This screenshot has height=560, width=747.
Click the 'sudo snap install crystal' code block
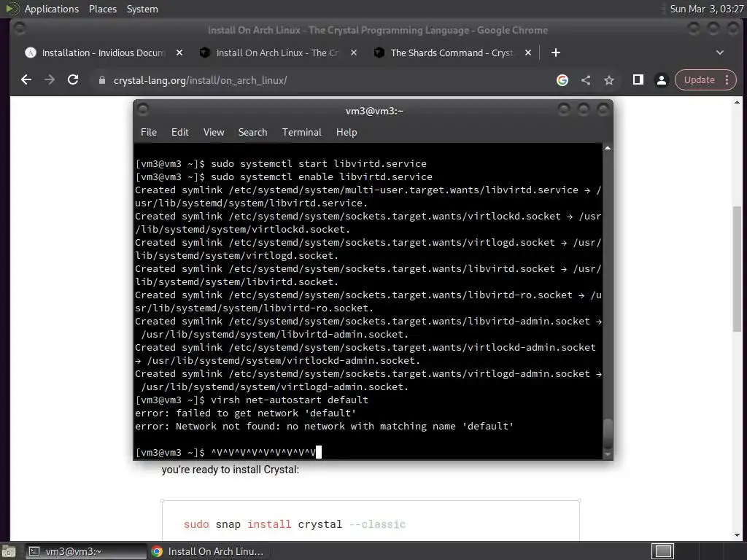pyautogui.click(x=371, y=521)
